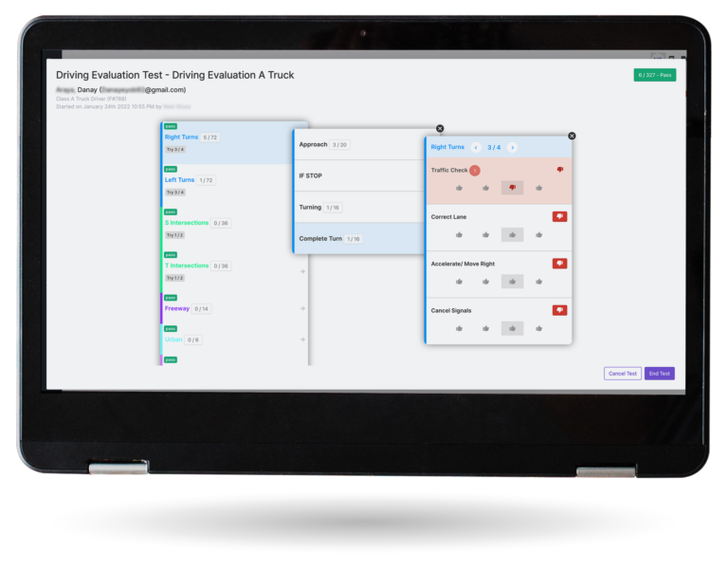
Task: Expand Urban with its arrow
Action: tap(302, 340)
